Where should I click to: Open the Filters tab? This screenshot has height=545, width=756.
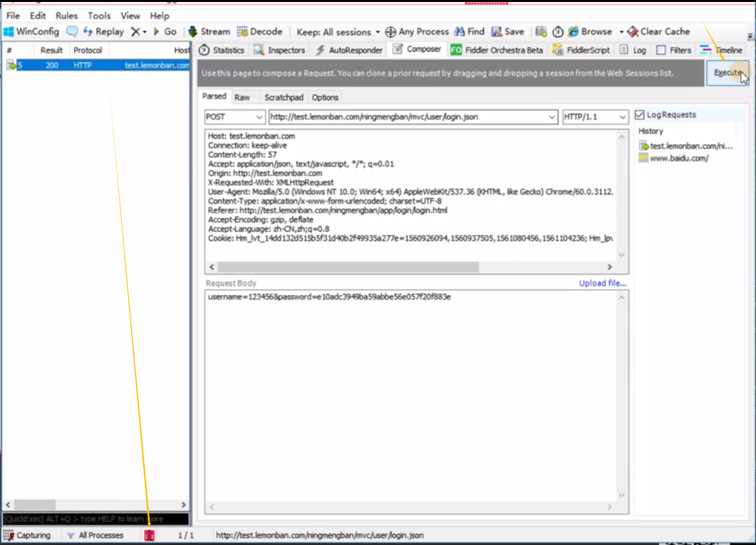tap(673, 50)
